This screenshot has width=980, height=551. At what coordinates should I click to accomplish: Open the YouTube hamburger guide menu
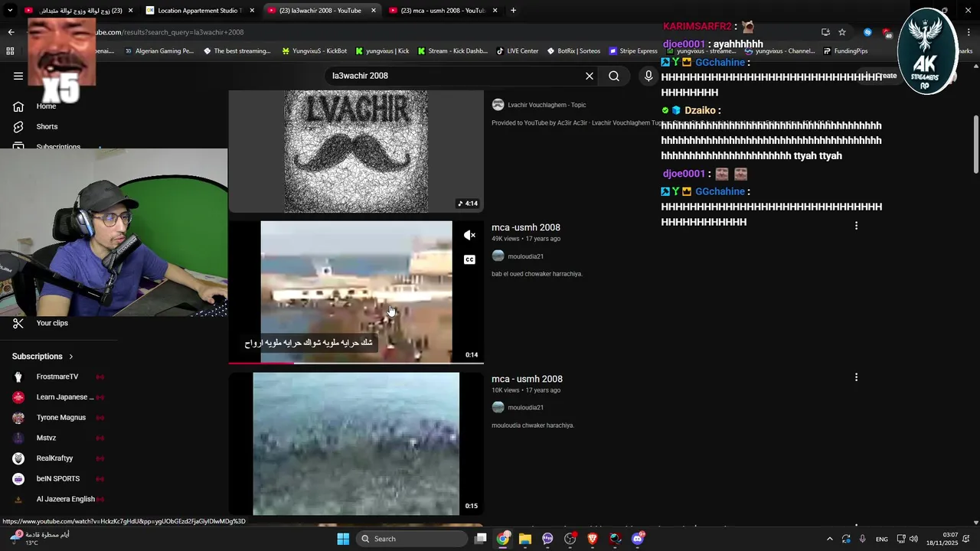tap(18, 76)
